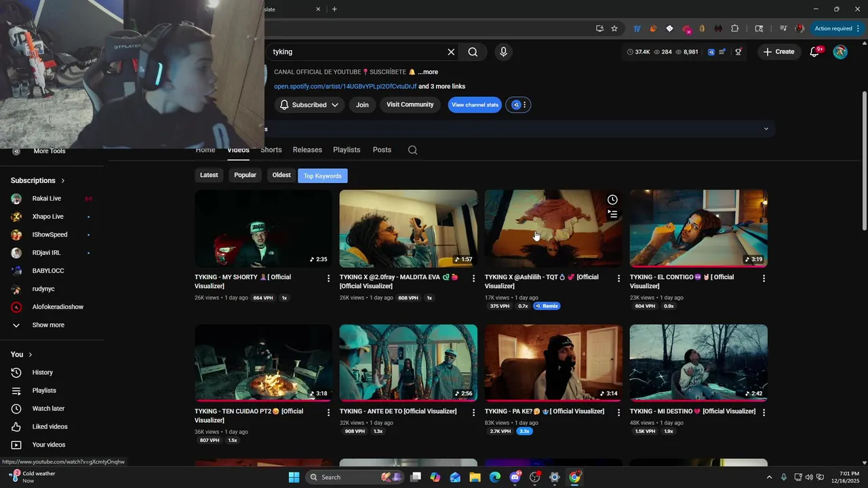Open IShowSpeed subscription channel
The height and width of the screenshot is (488, 868).
click(x=52, y=235)
